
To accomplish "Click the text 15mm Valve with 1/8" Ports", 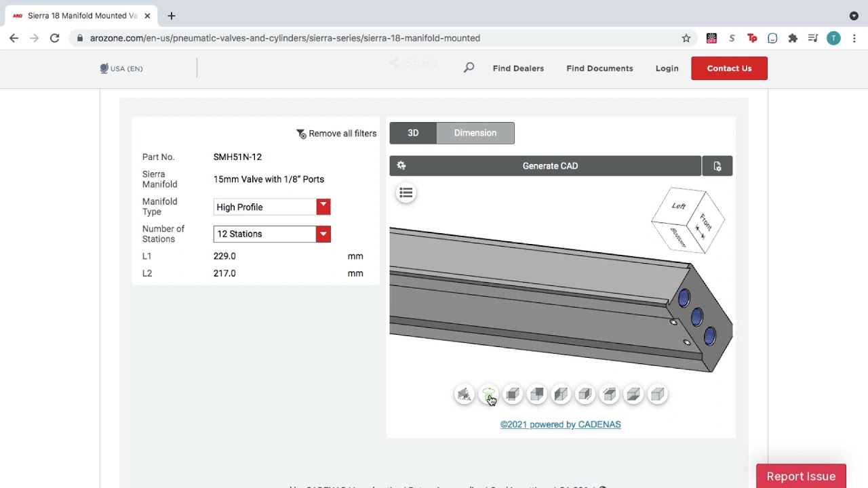I will (269, 179).
